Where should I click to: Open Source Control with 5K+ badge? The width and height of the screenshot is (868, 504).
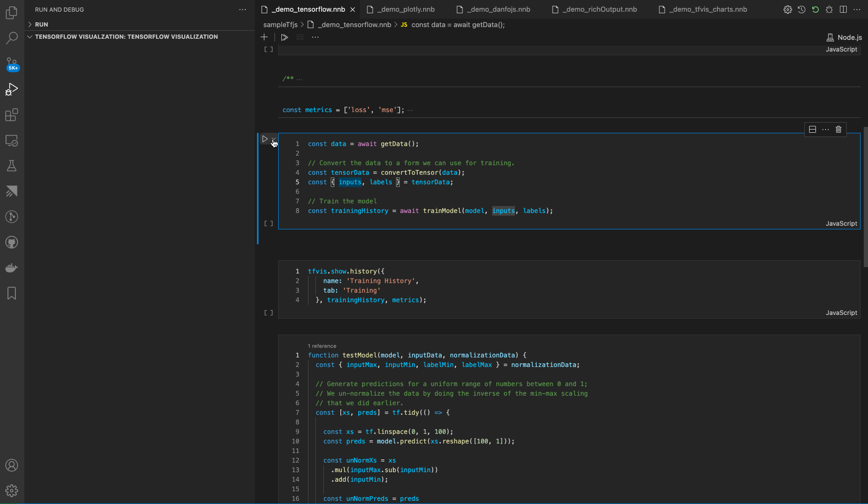(x=12, y=64)
